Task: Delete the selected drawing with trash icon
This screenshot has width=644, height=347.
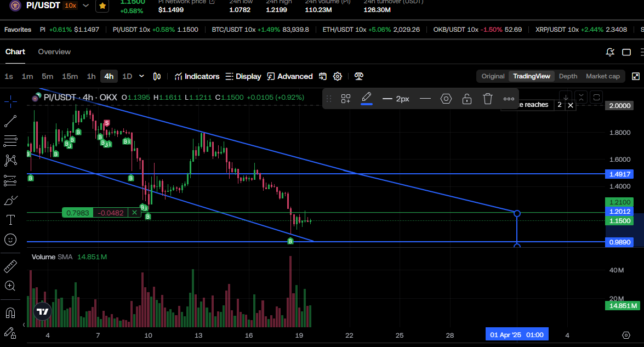Action: [x=487, y=99]
